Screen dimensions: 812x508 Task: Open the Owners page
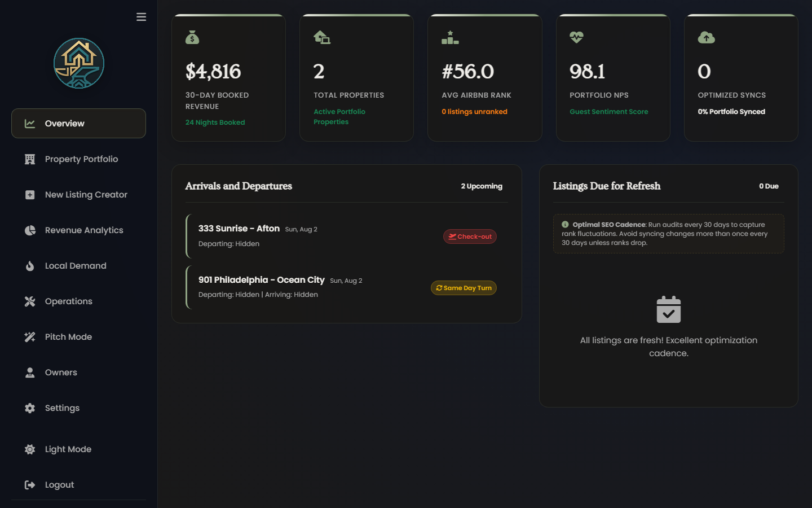78,373
